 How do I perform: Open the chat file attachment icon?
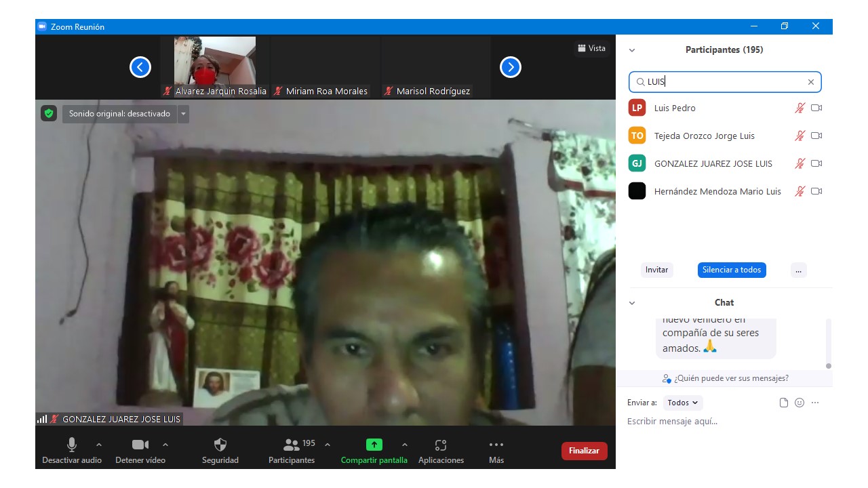(x=784, y=403)
